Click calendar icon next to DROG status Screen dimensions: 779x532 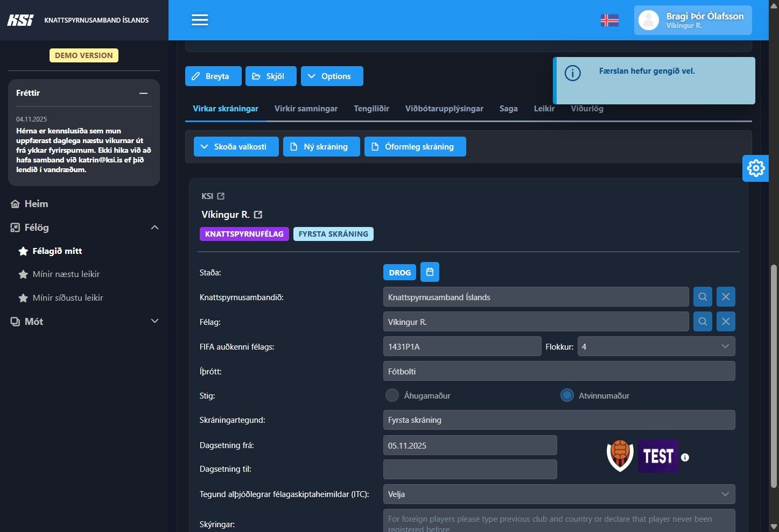(x=430, y=272)
